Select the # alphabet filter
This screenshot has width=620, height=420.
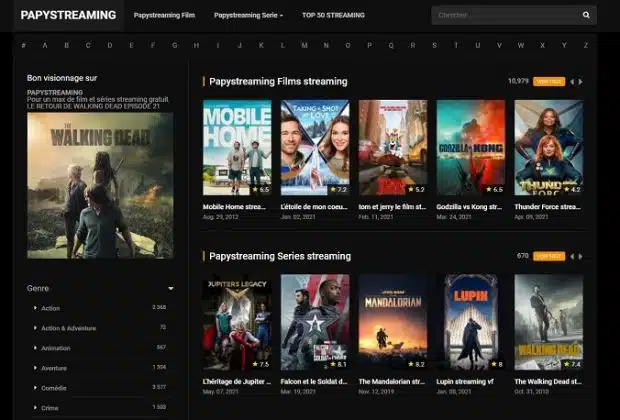click(24, 45)
